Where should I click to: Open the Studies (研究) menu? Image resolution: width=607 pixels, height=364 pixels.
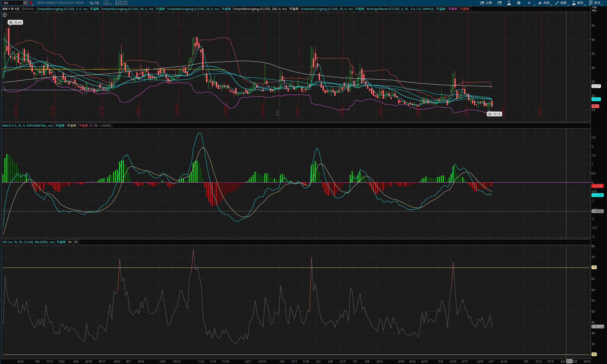(x=578, y=3)
